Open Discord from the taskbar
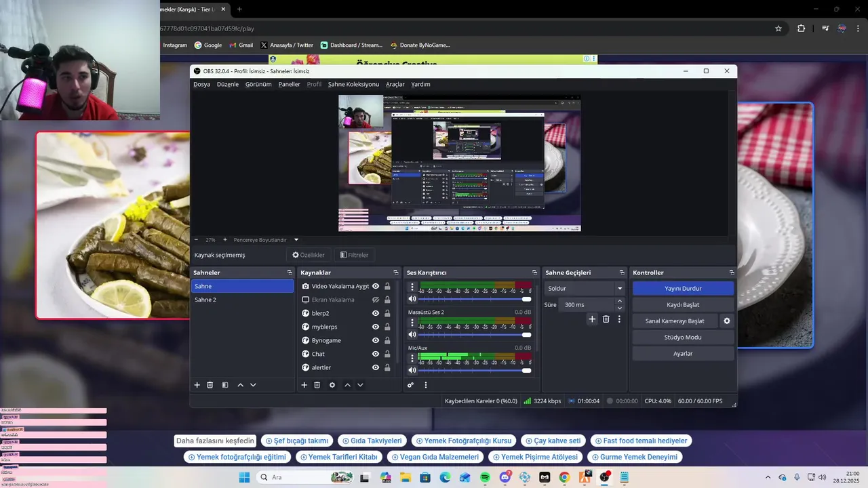This screenshot has width=868, height=488. pyautogui.click(x=505, y=478)
